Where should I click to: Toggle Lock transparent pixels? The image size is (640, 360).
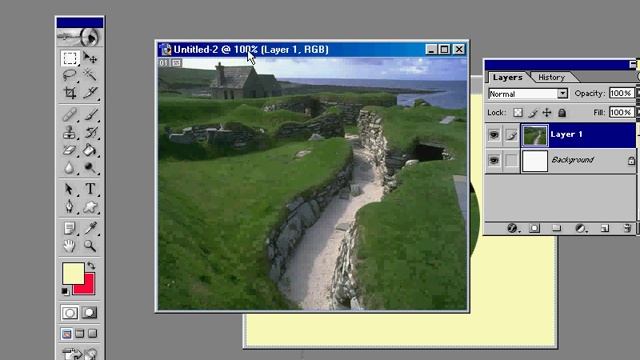point(518,113)
